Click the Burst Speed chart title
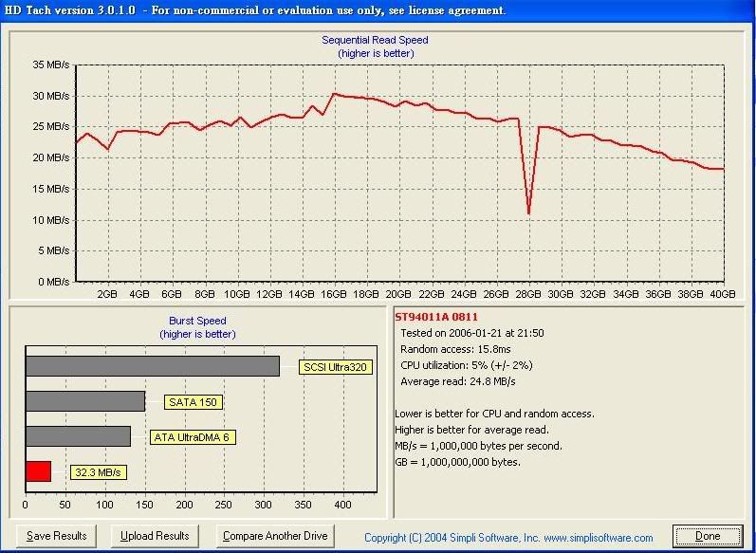 [197, 322]
